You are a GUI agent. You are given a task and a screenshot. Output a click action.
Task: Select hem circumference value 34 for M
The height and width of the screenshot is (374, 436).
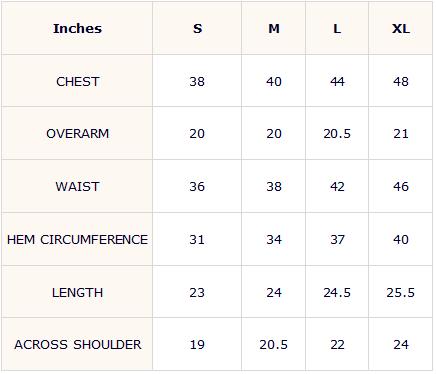(274, 239)
